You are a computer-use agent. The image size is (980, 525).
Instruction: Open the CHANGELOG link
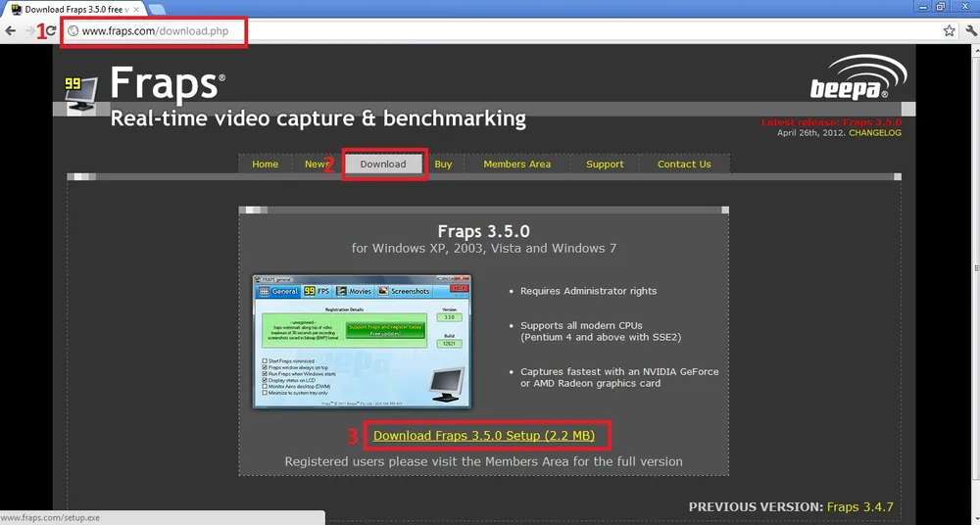tap(874, 132)
